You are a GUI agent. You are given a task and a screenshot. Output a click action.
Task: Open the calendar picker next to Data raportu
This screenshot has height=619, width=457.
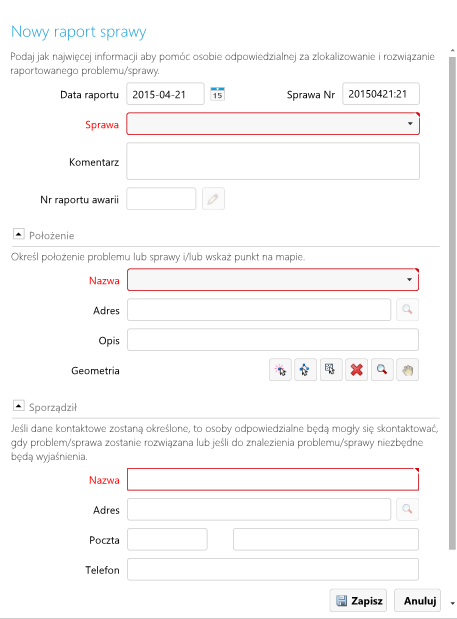click(217, 94)
